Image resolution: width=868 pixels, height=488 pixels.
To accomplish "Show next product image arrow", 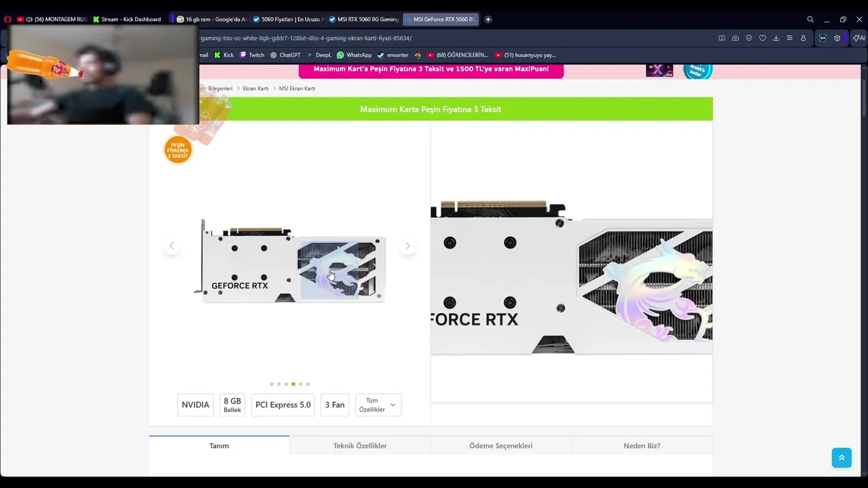I will point(407,246).
